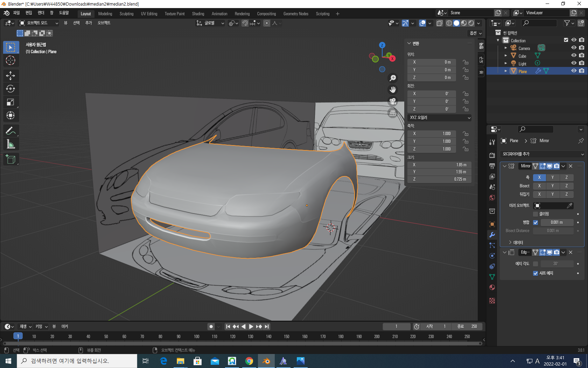Open the XYZ 오일러 rotation mode dropdown
This screenshot has height=368, width=588.
tap(439, 118)
